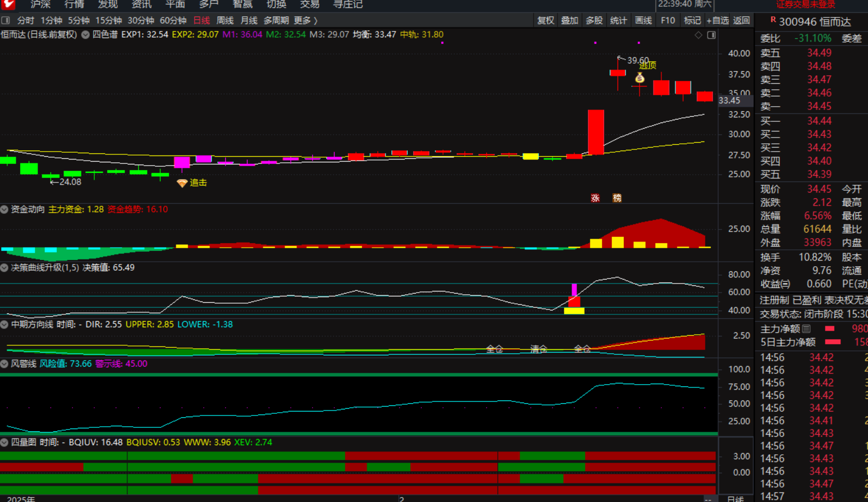Click the +自选 add to watchlist button
868x502 pixels.
click(717, 20)
